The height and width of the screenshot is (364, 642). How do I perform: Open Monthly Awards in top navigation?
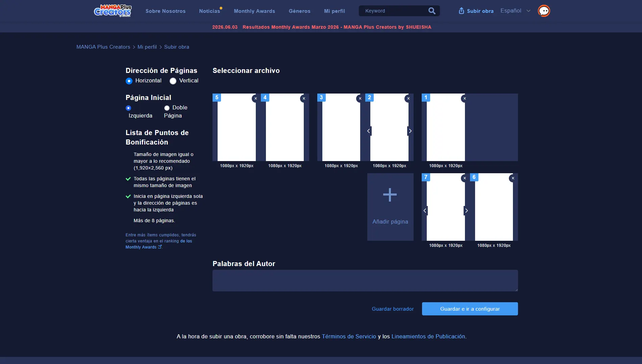pyautogui.click(x=254, y=11)
